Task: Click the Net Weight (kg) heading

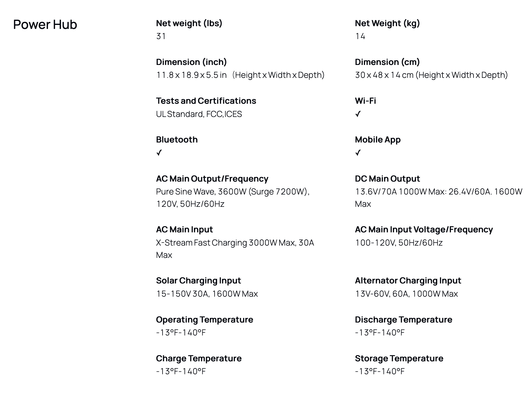Action: 387,23
